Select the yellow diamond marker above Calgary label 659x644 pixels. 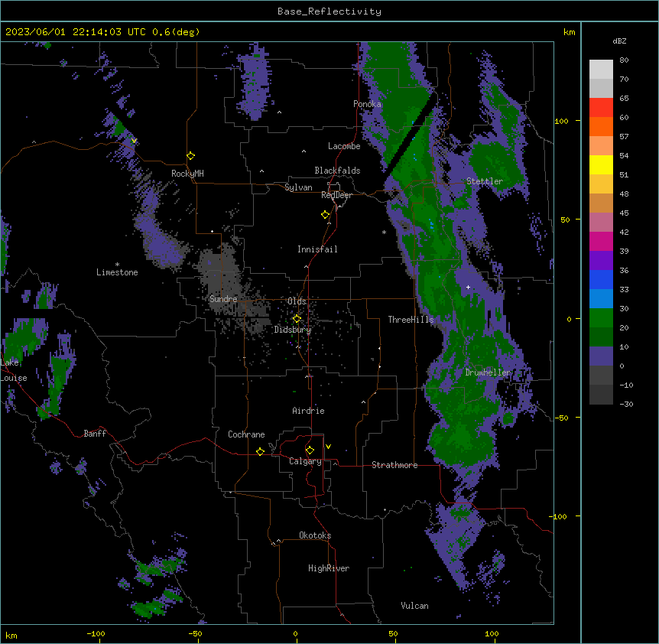[x=310, y=450]
